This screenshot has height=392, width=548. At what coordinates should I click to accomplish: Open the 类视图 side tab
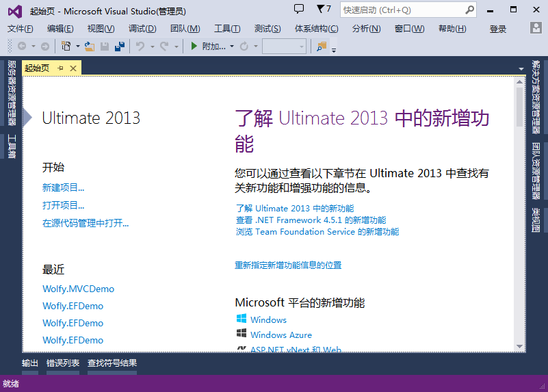coord(536,220)
